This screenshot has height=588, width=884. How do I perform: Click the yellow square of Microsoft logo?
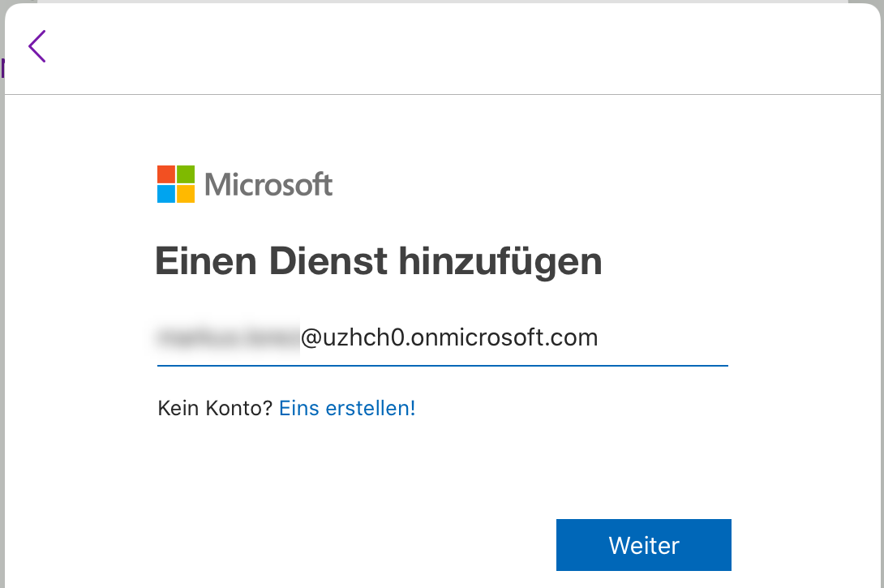click(186, 194)
